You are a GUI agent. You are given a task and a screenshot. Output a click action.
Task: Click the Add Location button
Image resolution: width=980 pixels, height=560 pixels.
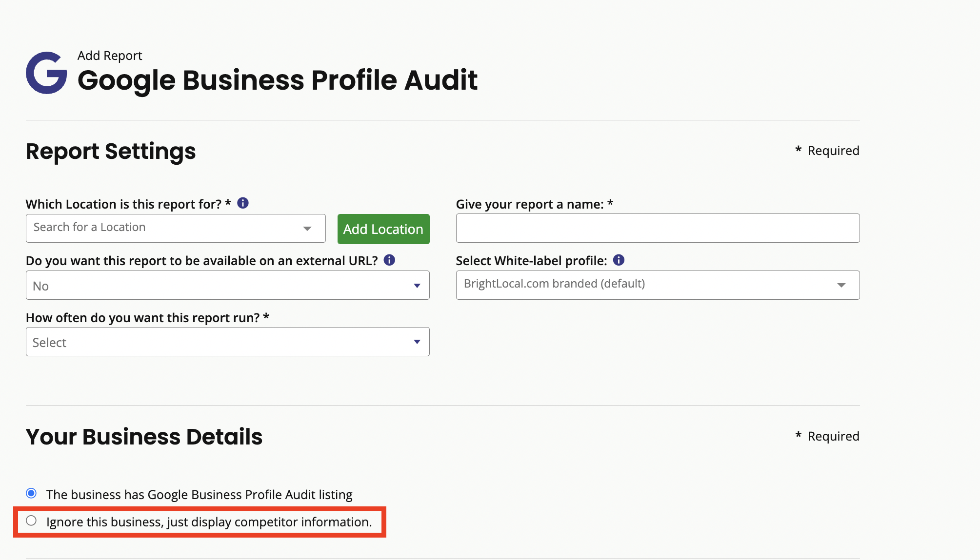383,229
